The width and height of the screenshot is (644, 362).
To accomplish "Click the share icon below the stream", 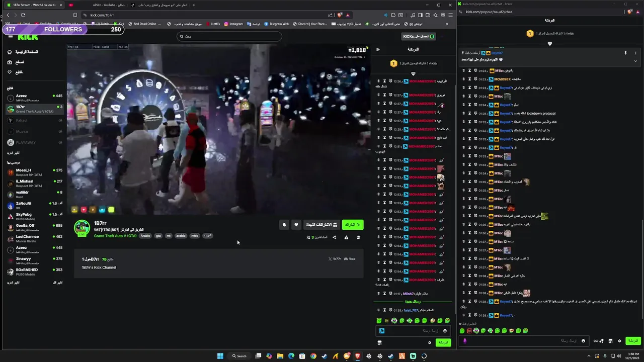I will tap(334, 237).
